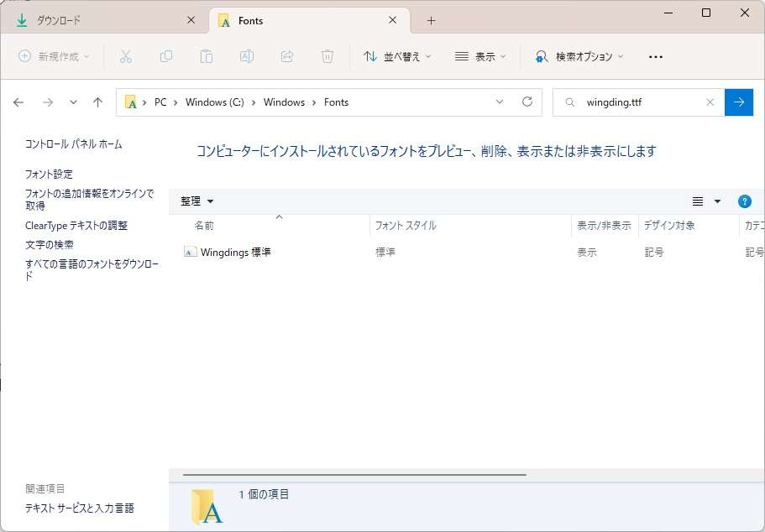Image resolution: width=765 pixels, height=532 pixels.
Task: Click the Share icon in toolbar
Action: (x=287, y=56)
